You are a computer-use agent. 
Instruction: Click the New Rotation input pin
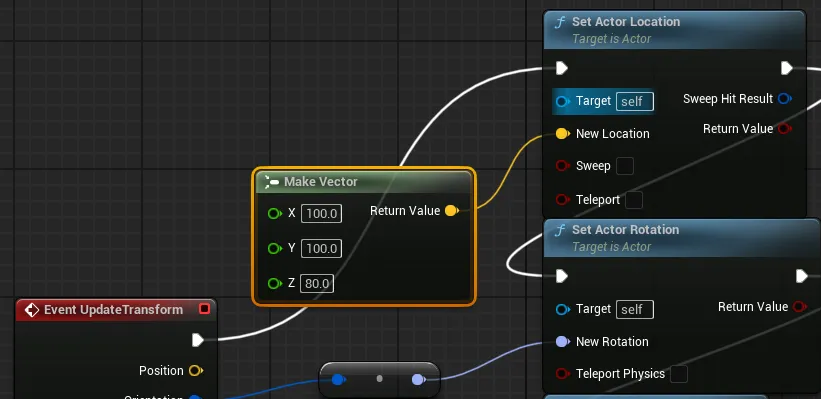(x=562, y=342)
